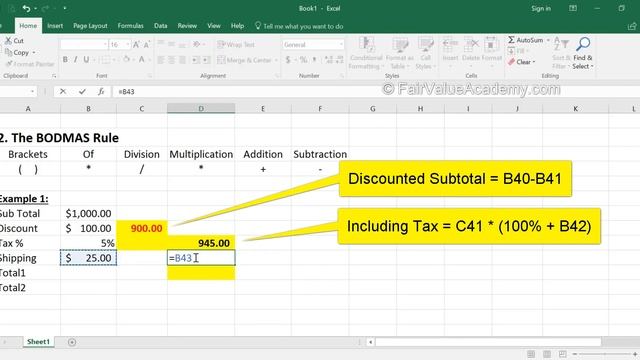Click the Orientation text-angle icon
This screenshot has width=640, height=360.
(197, 44)
